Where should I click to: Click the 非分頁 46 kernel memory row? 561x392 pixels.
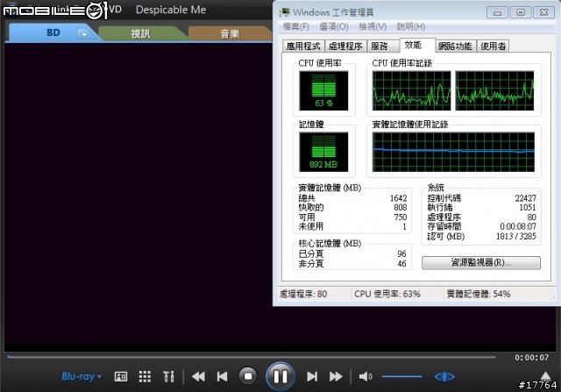click(352, 264)
